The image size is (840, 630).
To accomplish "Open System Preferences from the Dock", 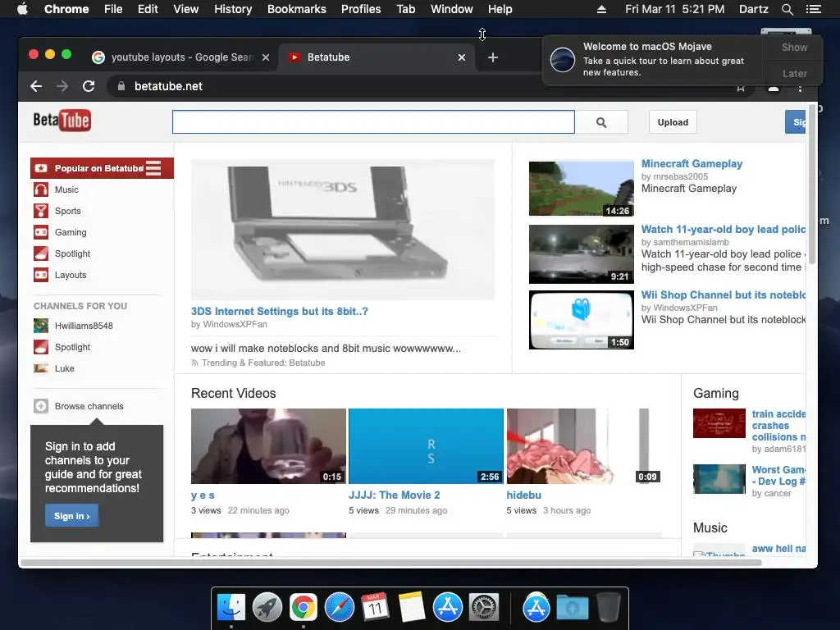I will [484, 608].
